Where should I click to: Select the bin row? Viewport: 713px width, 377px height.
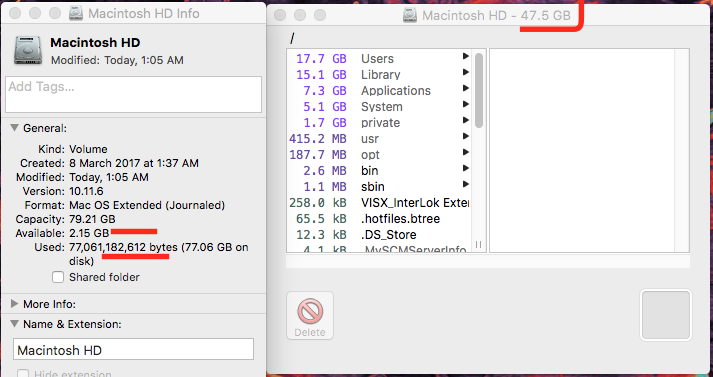click(x=380, y=171)
